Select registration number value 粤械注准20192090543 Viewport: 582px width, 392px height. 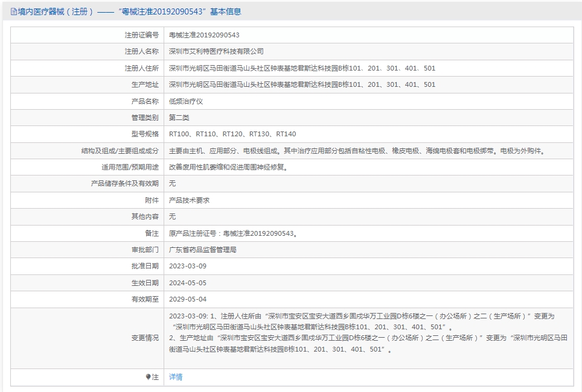204,35
